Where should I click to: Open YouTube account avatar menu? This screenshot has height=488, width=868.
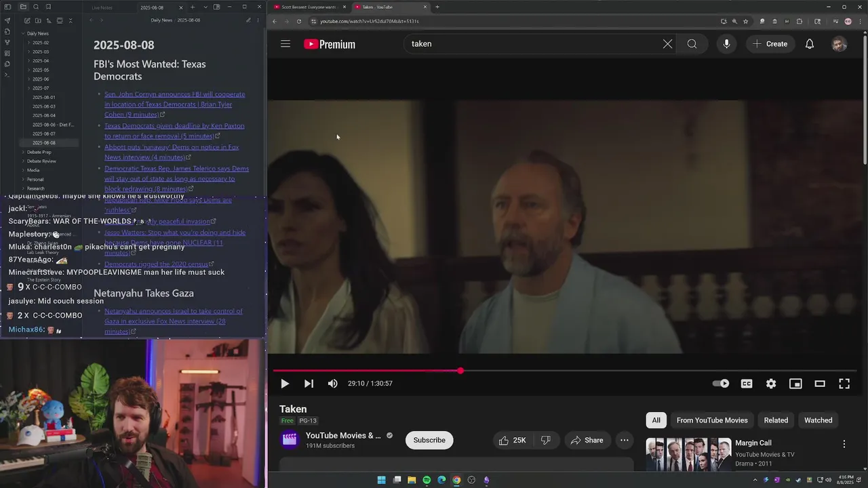tap(840, 44)
